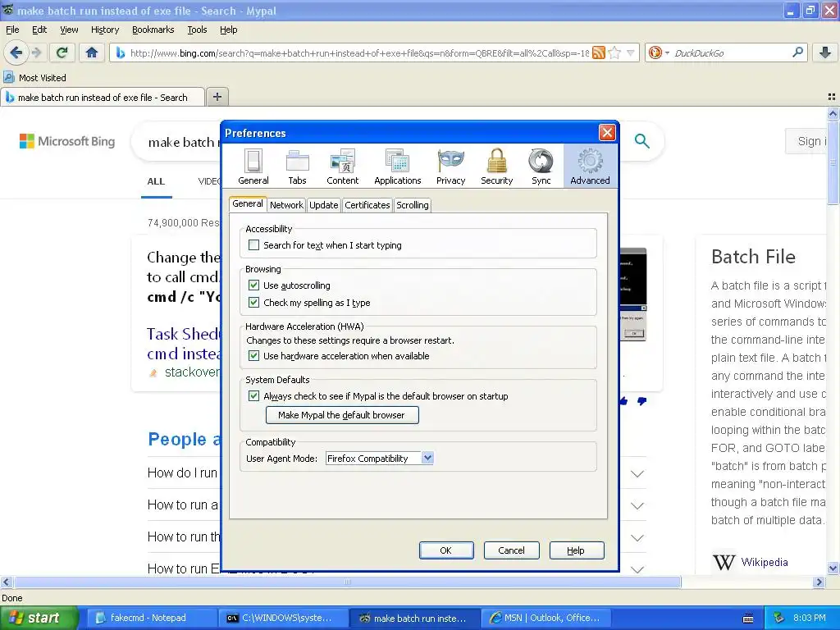Image resolution: width=840 pixels, height=630 pixels.
Task: Click the browser Forward arrow button
Action: pyautogui.click(x=36, y=52)
